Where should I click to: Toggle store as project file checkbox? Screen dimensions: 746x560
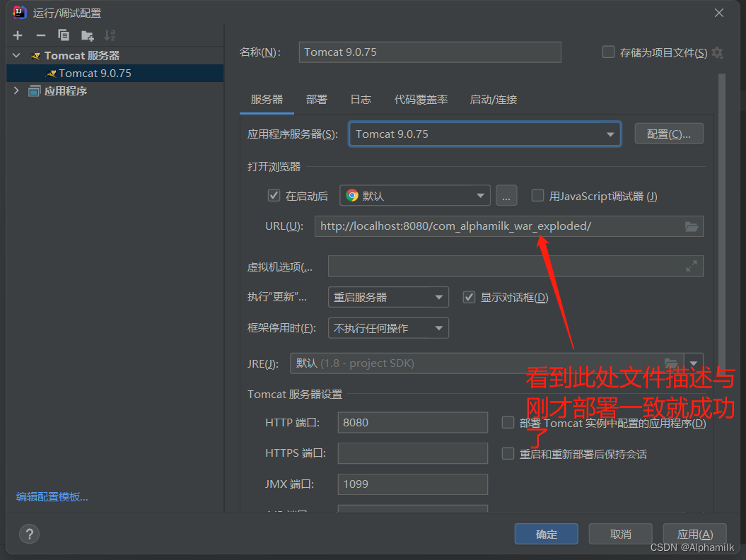pos(608,52)
